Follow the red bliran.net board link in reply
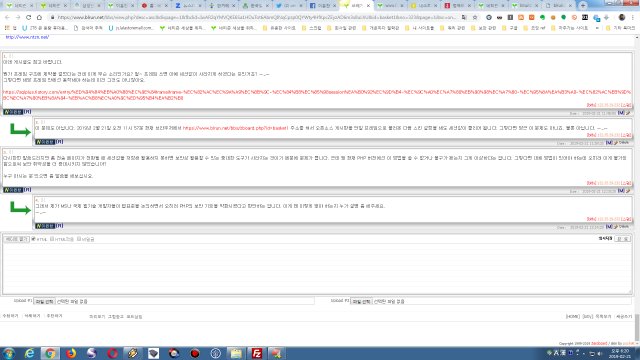The image size is (640, 360). click(235, 128)
